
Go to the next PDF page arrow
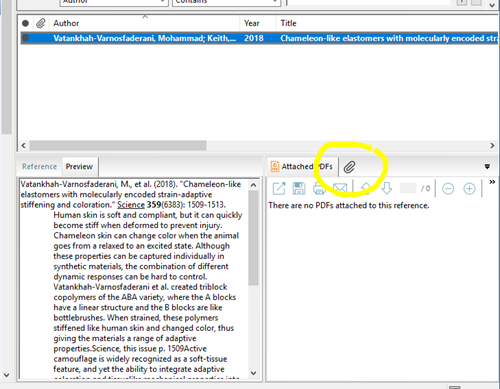click(387, 188)
